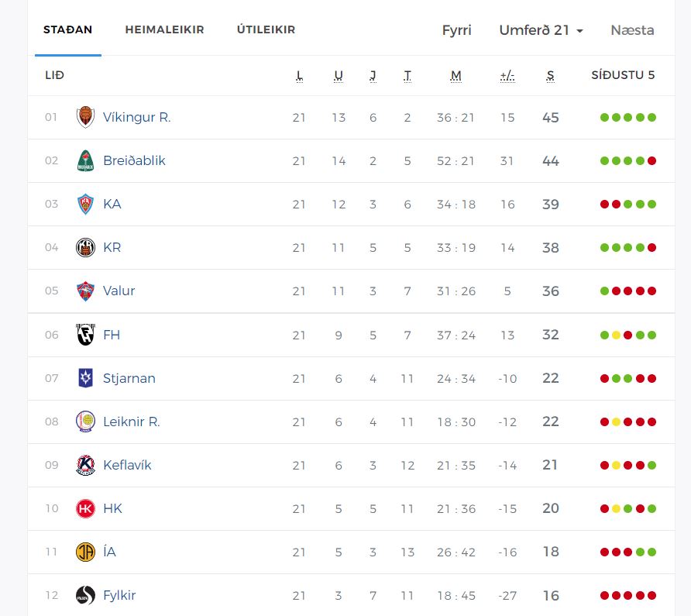The image size is (691, 616).
Task: Click the KR team crest
Action: coord(85,248)
